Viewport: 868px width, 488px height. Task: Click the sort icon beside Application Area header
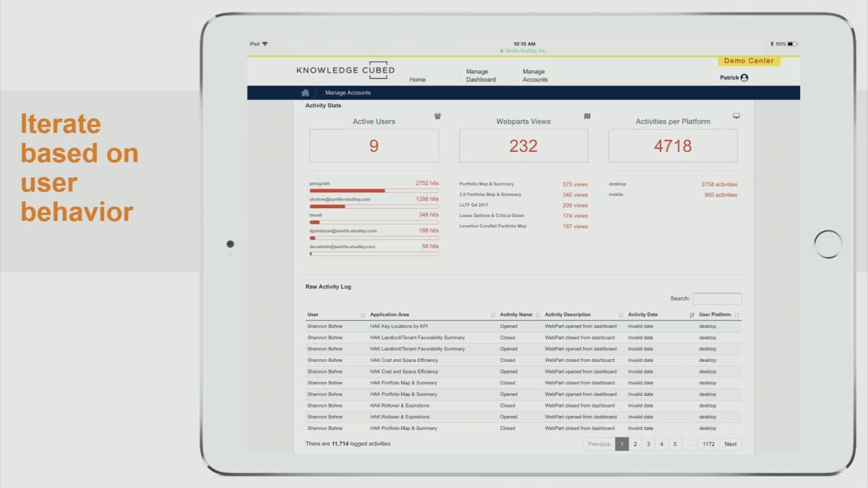[494, 314]
